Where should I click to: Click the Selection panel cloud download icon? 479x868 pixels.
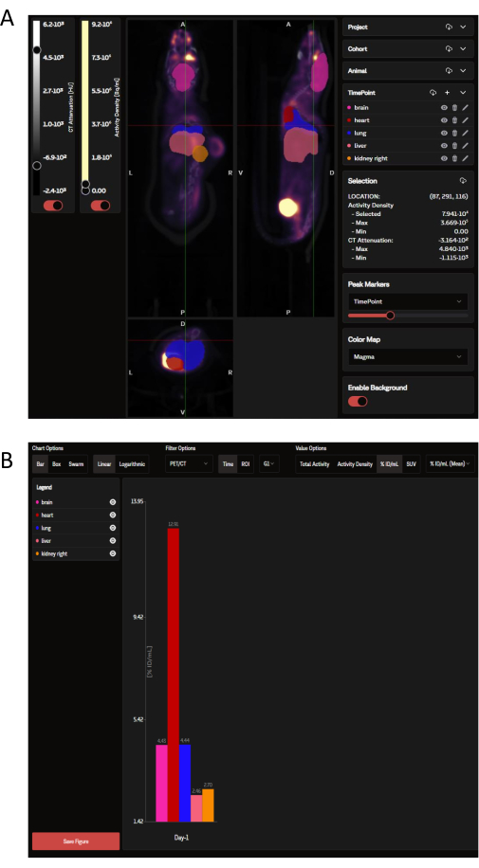pos(463,181)
